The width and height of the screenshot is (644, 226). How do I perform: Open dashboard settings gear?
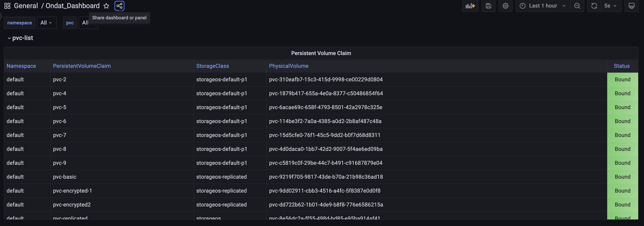[x=505, y=6]
